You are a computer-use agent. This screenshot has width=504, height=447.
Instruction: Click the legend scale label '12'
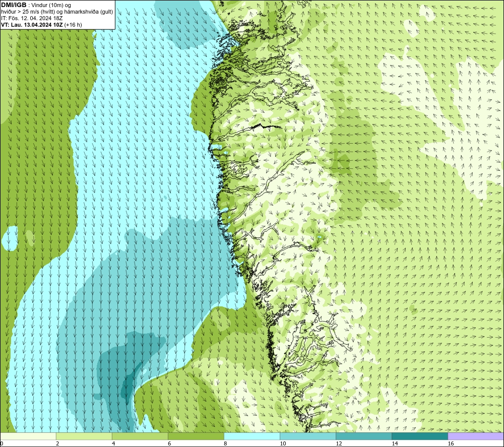click(339, 443)
